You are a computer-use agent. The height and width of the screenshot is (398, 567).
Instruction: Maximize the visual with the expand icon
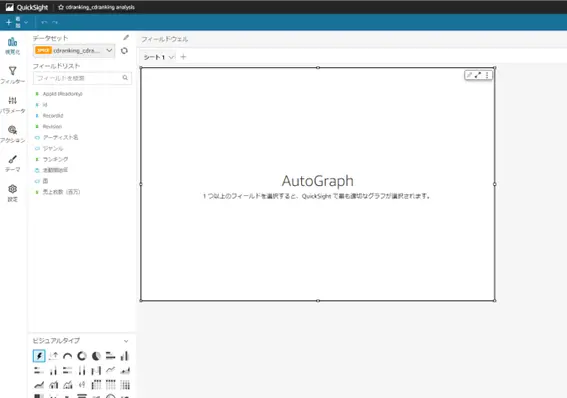pyautogui.click(x=478, y=75)
